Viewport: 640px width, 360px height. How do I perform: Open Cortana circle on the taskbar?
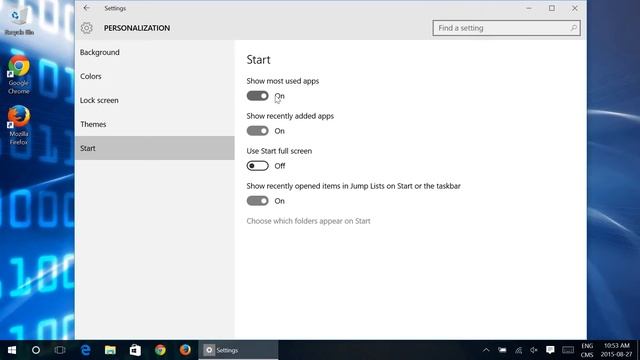pyautogui.click(x=36, y=350)
